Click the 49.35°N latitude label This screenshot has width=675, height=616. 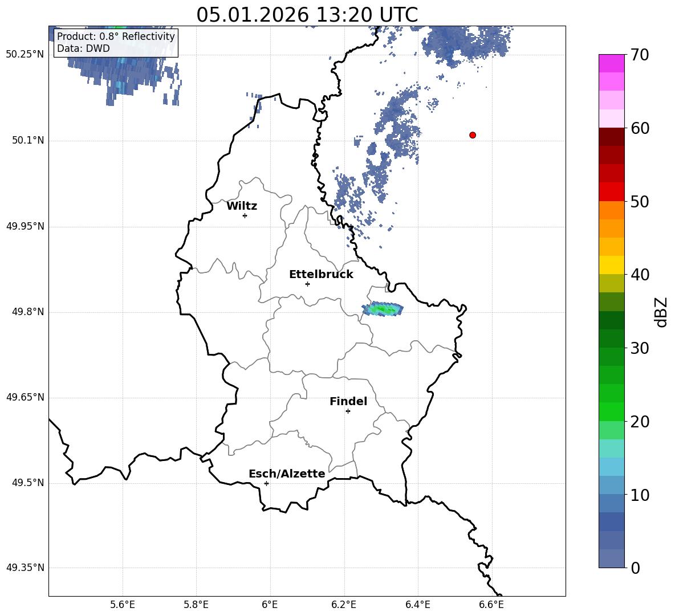[x=25, y=568]
